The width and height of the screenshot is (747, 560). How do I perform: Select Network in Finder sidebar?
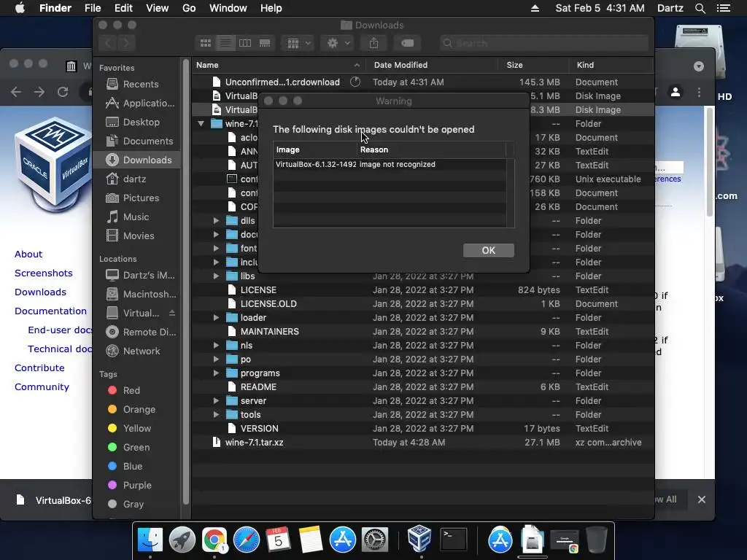click(x=137, y=351)
